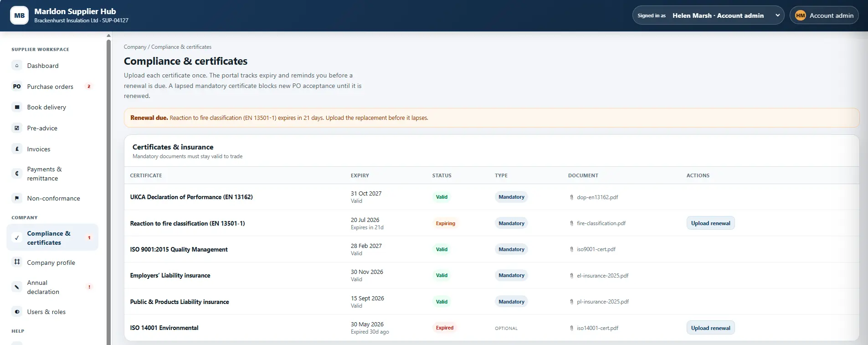This screenshot has width=868, height=345.
Task: Click the Book delivery sidebar icon
Action: click(x=17, y=107)
